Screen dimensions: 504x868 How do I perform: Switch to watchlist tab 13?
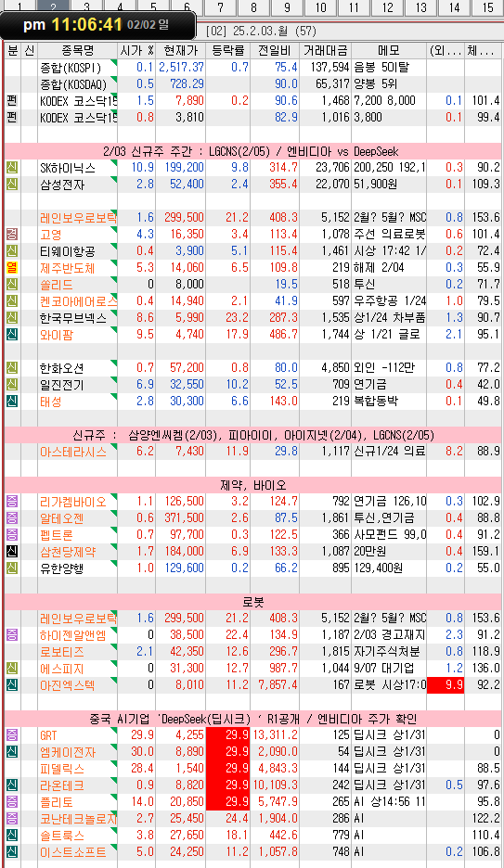coord(420,7)
